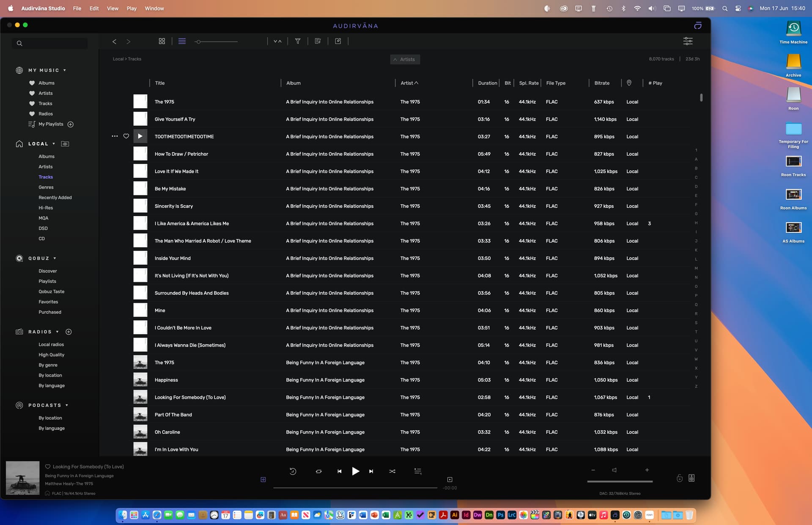Click the search field in sidebar
The image size is (812, 525).
click(x=50, y=43)
